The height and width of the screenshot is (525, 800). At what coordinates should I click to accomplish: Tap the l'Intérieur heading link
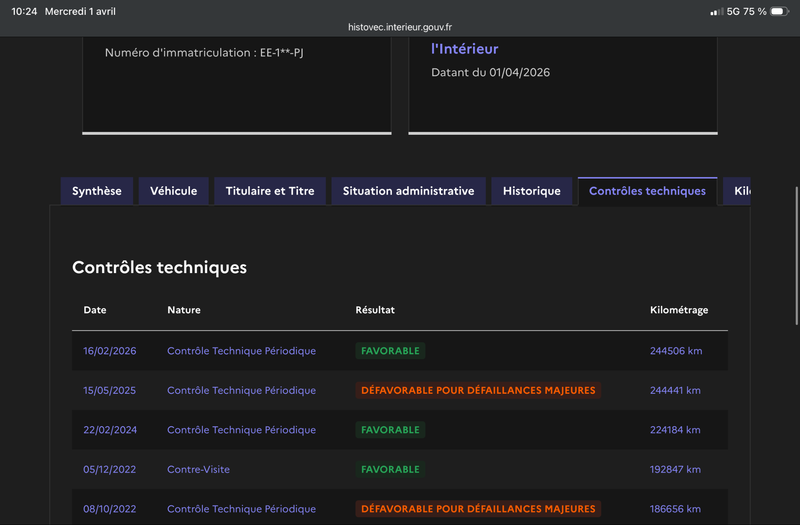coord(464,49)
